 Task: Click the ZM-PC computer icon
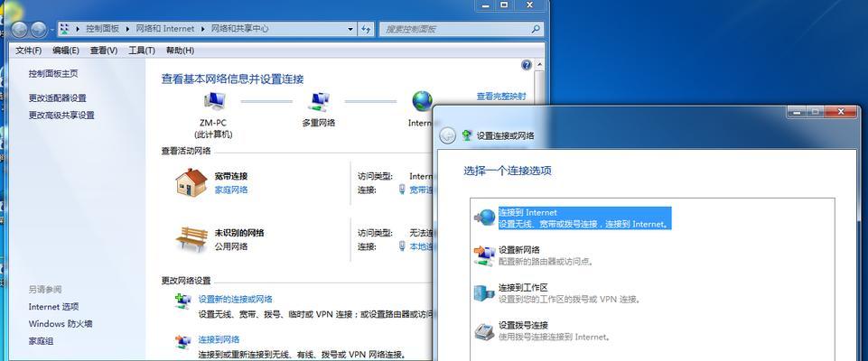[214, 102]
